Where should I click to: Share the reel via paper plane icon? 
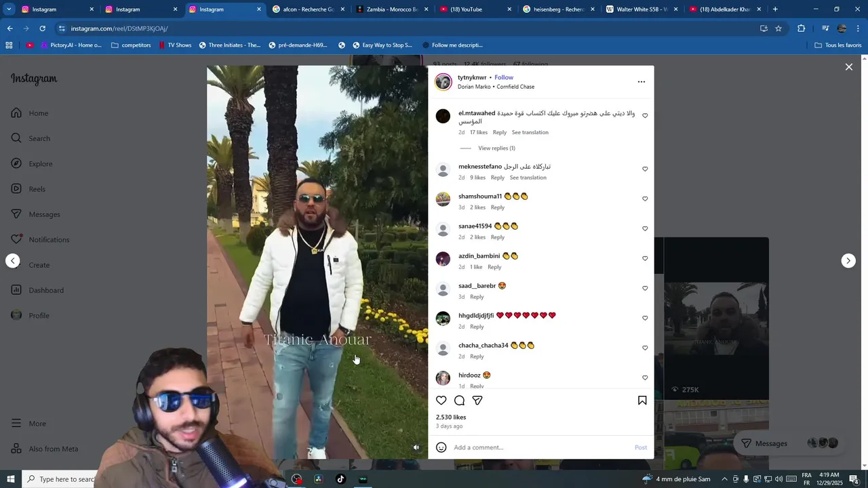tap(477, 401)
